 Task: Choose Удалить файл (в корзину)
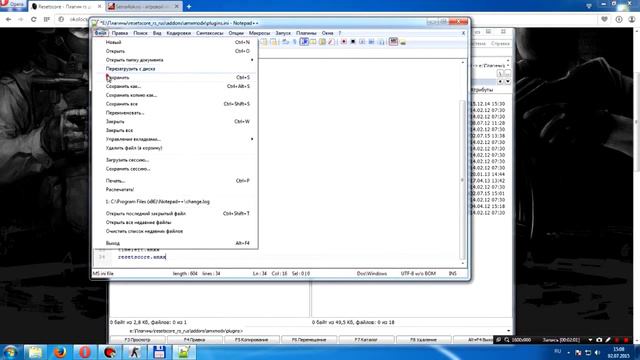[176, 148]
